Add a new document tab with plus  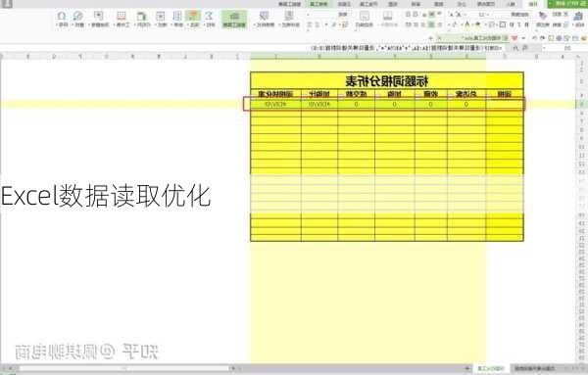pos(431,38)
